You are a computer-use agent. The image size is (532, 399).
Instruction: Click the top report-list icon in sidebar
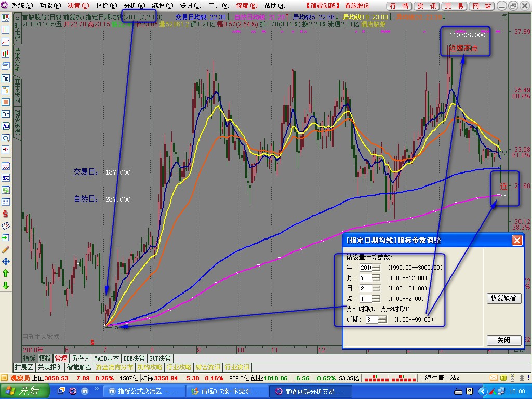click(5, 18)
